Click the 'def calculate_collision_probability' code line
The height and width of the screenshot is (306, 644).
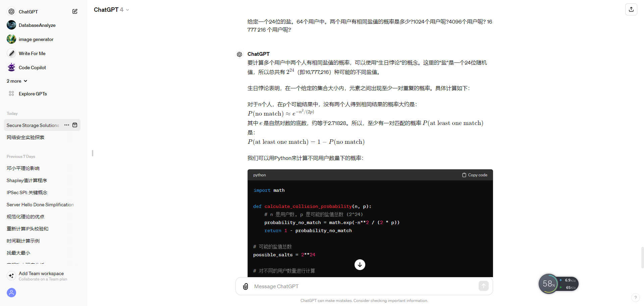click(312, 207)
